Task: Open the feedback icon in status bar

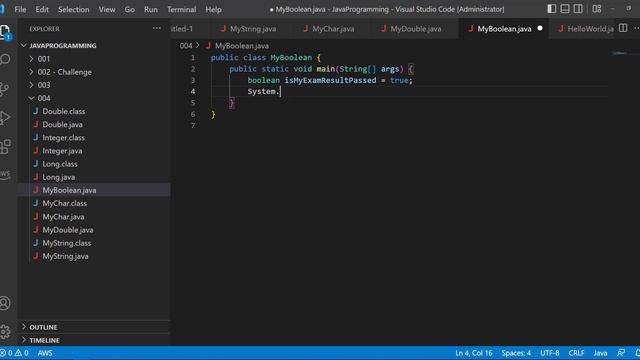Action: (x=621, y=353)
